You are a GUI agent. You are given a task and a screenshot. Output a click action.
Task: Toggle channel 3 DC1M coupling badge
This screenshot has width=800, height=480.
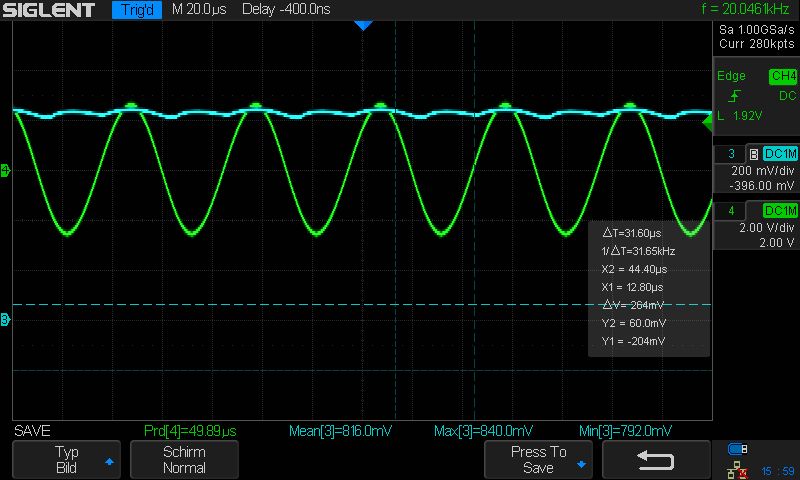pyautogui.click(x=780, y=154)
